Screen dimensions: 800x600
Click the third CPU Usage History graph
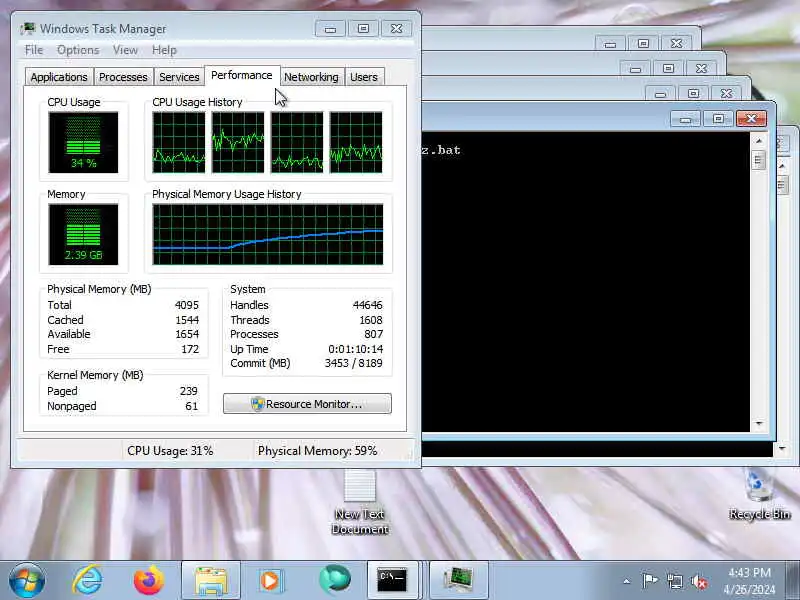(297, 142)
